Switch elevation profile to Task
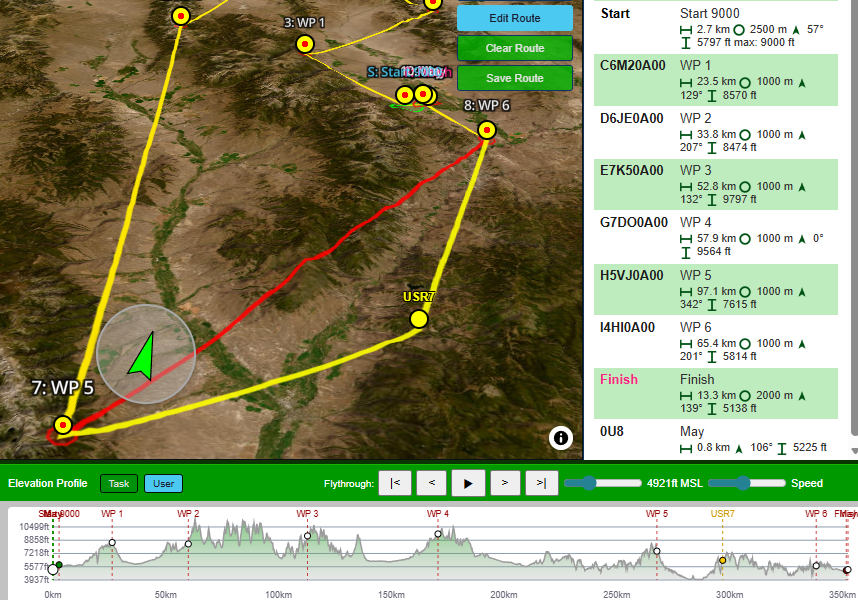858x600 pixels. 119,484
